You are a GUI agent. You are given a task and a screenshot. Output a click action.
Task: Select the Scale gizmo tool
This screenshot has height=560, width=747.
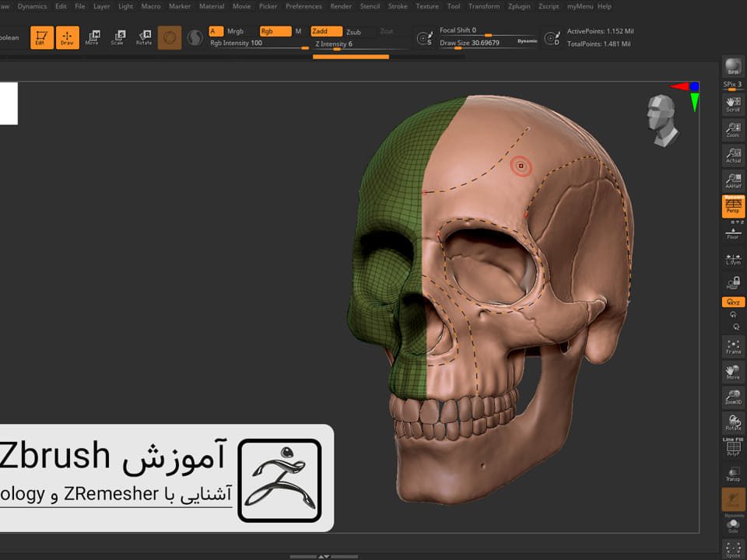point(117,37)
